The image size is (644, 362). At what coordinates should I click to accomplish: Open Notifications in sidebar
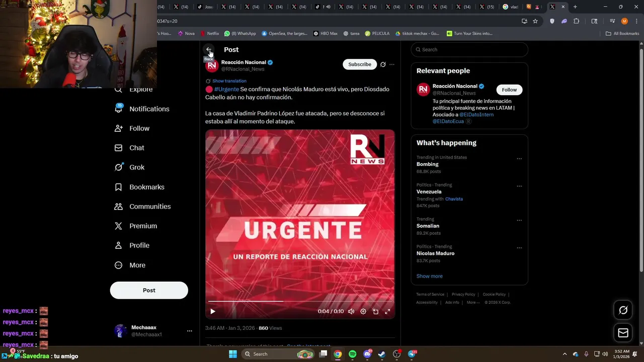[x=142, y=109]
